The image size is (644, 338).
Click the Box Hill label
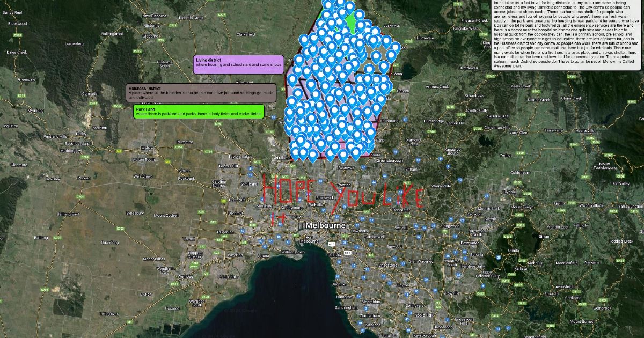coord(402,228)
